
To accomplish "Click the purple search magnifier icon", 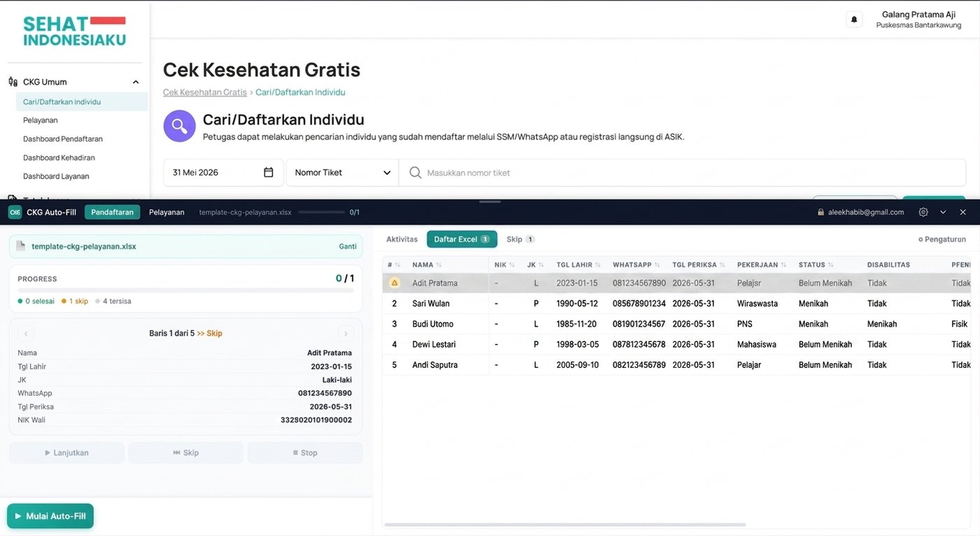I will click(x=179, y=126).
